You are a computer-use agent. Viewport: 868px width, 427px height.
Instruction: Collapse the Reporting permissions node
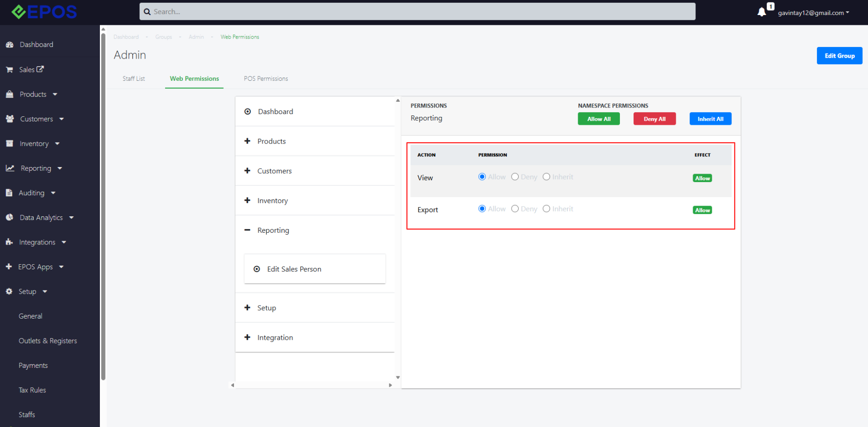pos(248,230)
